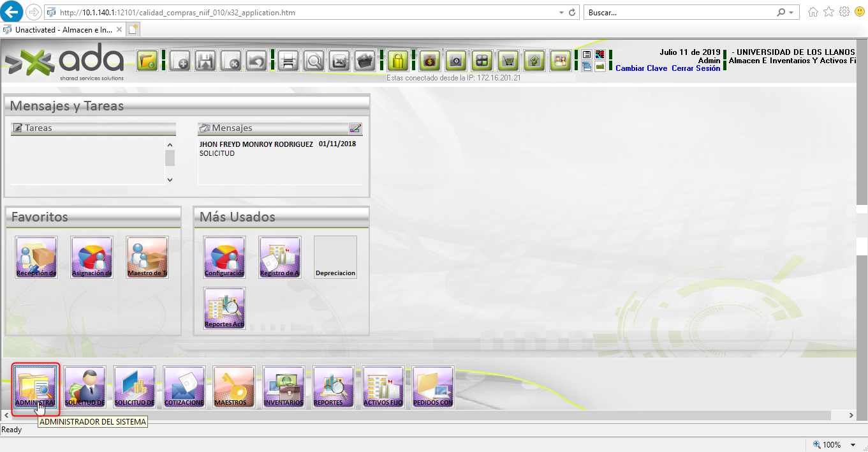The height and width of the screenshot is (452, 868).
Task: Open the COTIZACIONES module icon
Action: coord(184,388)
